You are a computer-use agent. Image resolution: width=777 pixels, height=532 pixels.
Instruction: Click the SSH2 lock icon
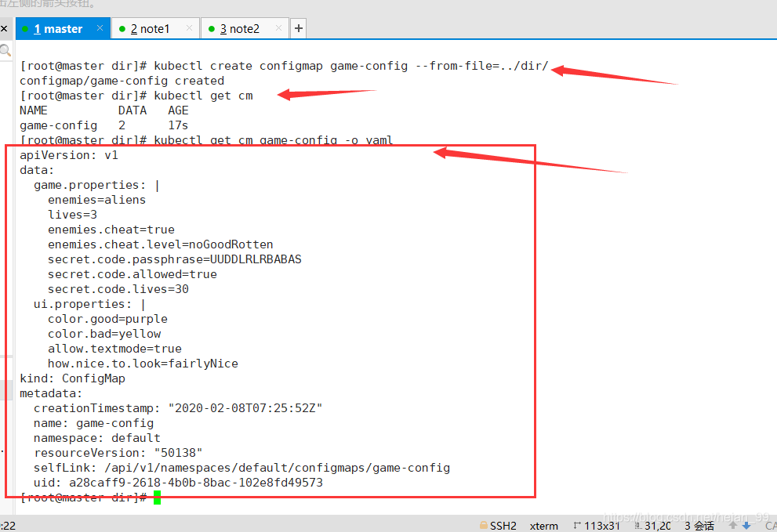pos(483,525)
